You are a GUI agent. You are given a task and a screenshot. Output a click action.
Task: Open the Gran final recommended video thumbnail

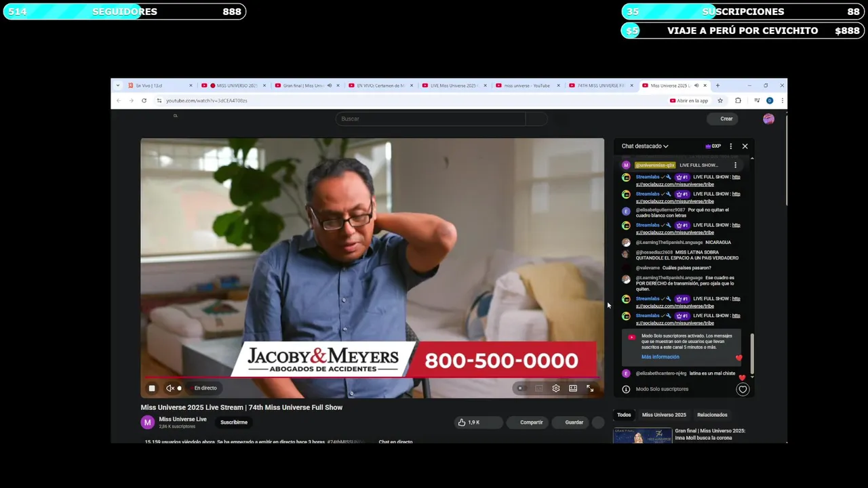tap(642, 435)
